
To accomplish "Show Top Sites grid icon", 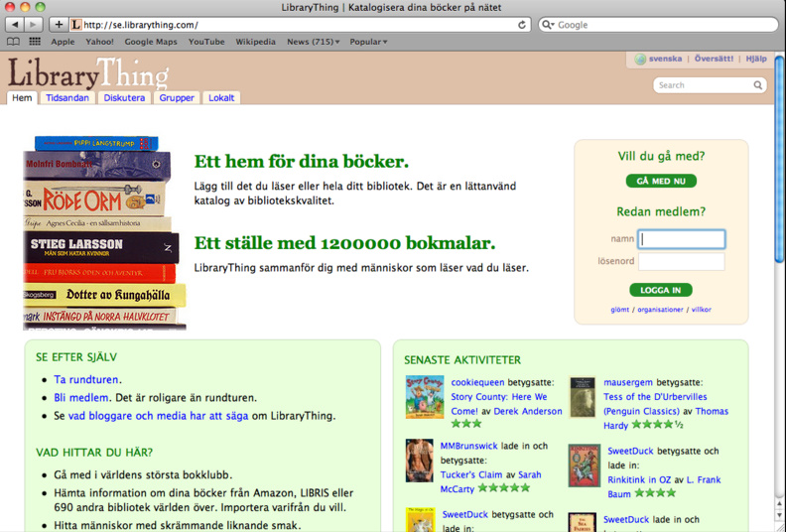I will point(35,42).
